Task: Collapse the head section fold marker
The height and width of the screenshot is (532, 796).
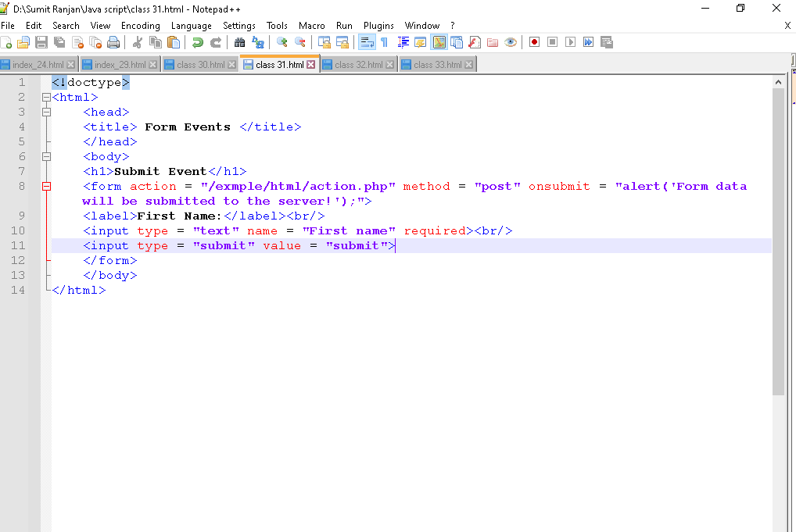Action: coord(46,112)
